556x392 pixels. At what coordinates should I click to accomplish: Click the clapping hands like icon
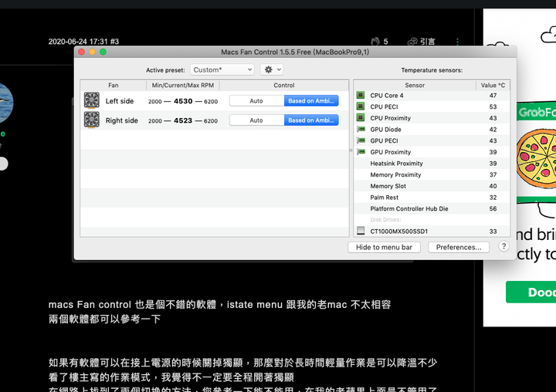coord(375,42)
